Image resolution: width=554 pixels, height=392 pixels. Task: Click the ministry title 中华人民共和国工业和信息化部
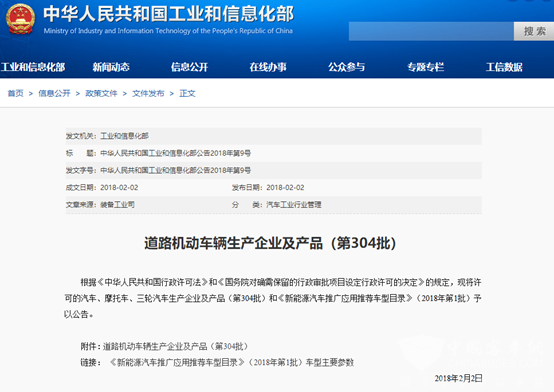point(169,14)
